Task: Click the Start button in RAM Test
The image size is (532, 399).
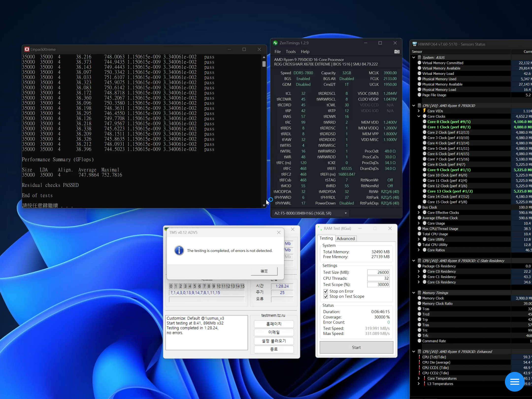Action: pyautogui.click(x=356, y=347)
